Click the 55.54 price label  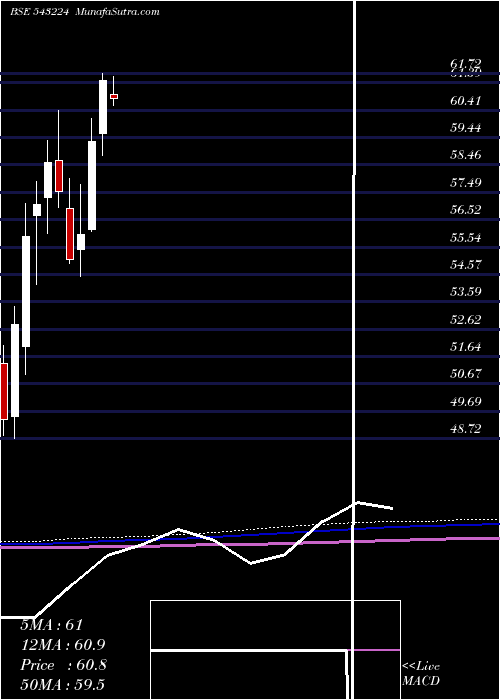[466, 238]
